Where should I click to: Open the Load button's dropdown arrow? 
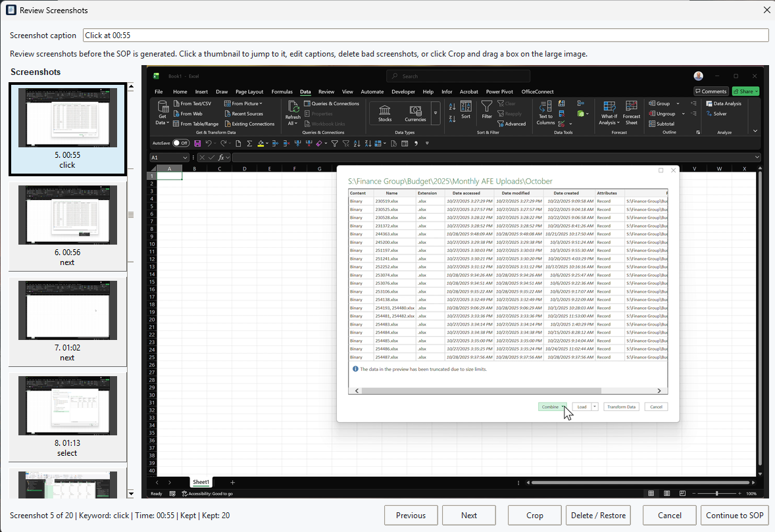coord(595,407)
